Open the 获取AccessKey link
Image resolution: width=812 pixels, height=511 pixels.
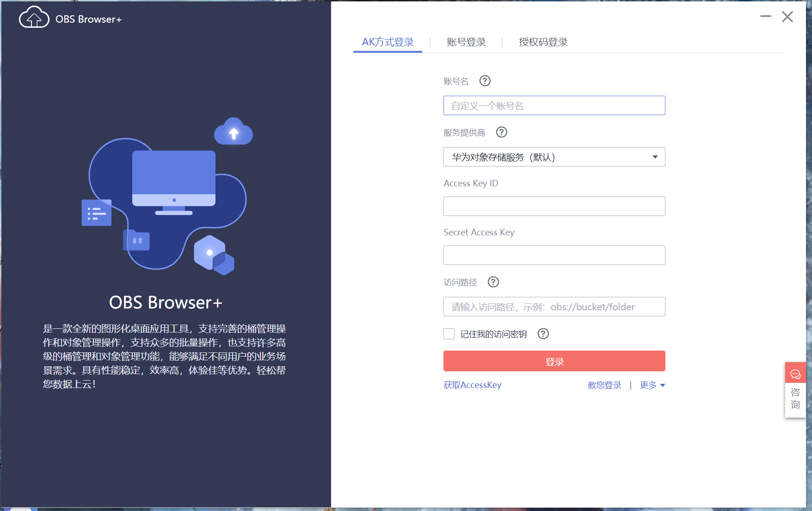click(472, 385)
